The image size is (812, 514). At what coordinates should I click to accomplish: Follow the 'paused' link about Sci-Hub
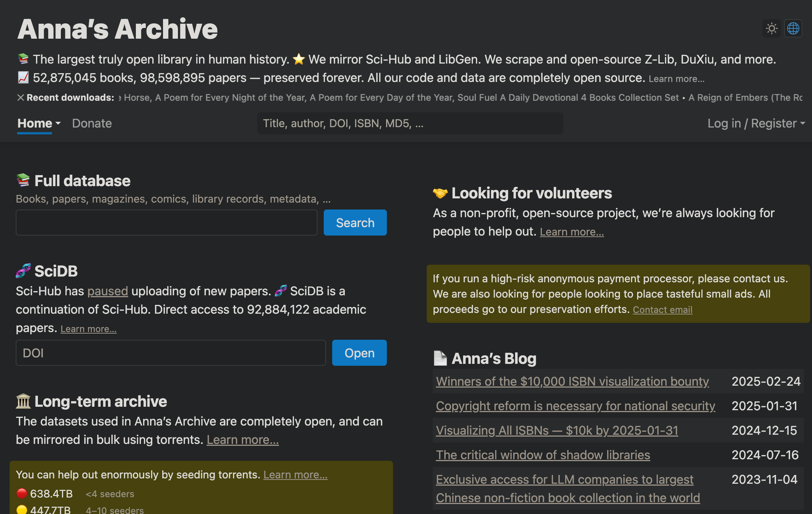point(108,291)
